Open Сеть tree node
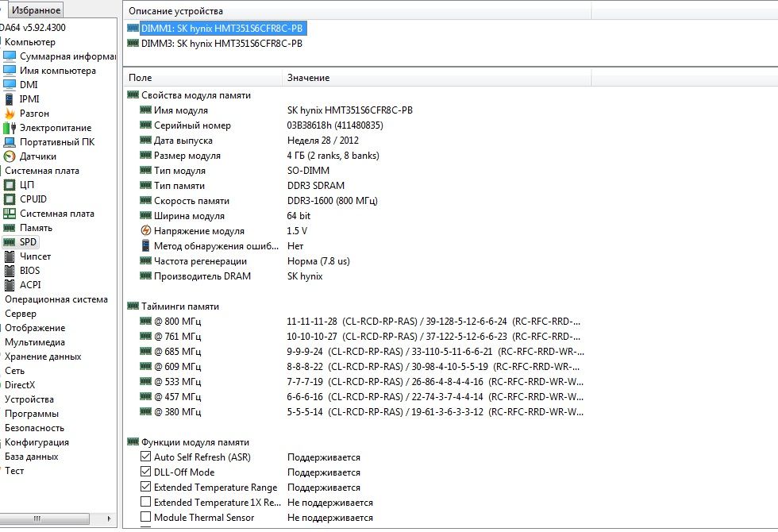Image resolution: width=778 pixels, height=532 pixels. click(x=14, y=371)
